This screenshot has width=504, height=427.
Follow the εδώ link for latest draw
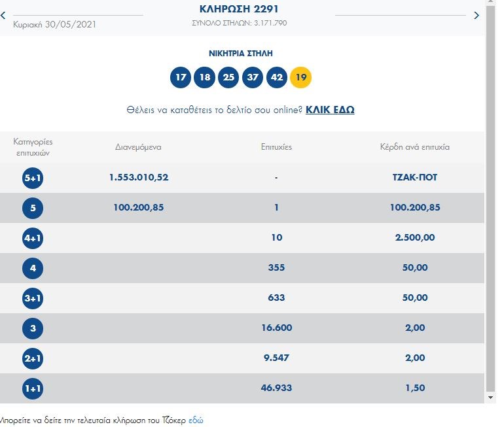(x=196, y=420)
